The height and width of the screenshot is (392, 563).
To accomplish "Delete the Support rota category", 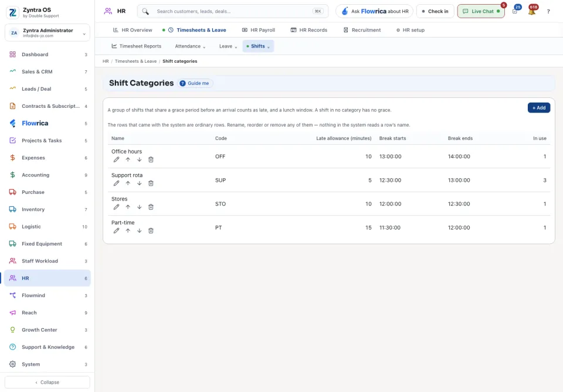I will point(151,183).
